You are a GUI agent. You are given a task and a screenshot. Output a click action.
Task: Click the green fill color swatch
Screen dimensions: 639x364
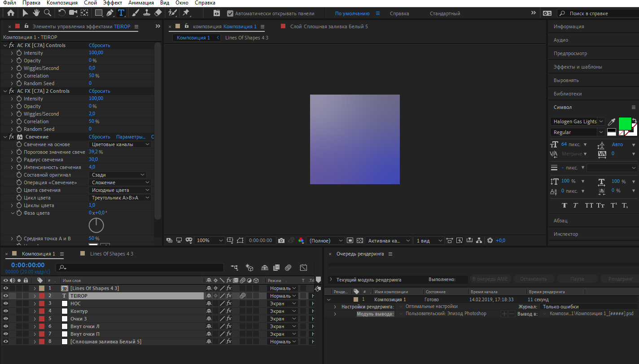pyautogui.click(x=625, y=123)
